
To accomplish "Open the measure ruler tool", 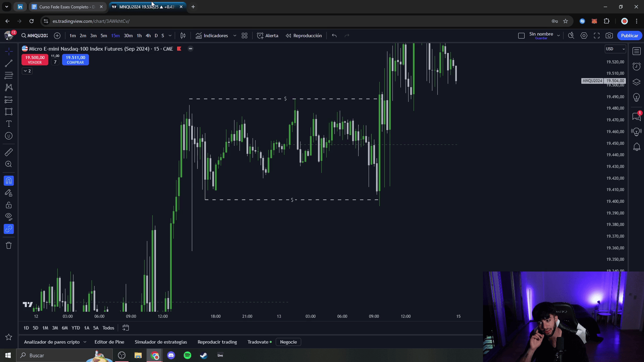I will coord(9,152).
